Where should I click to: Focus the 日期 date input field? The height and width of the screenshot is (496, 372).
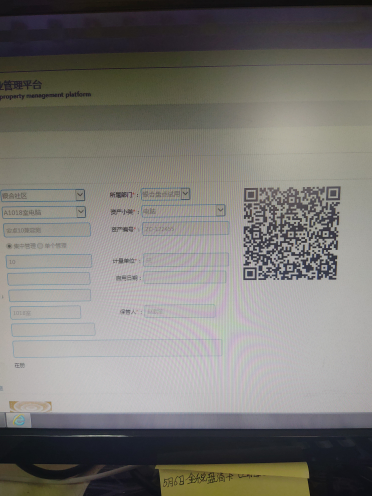click(x=185, y=277)
